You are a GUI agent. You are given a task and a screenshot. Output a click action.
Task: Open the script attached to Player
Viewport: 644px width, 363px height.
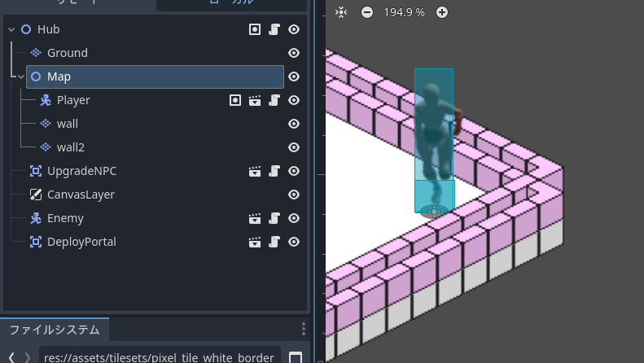(274, 100)
